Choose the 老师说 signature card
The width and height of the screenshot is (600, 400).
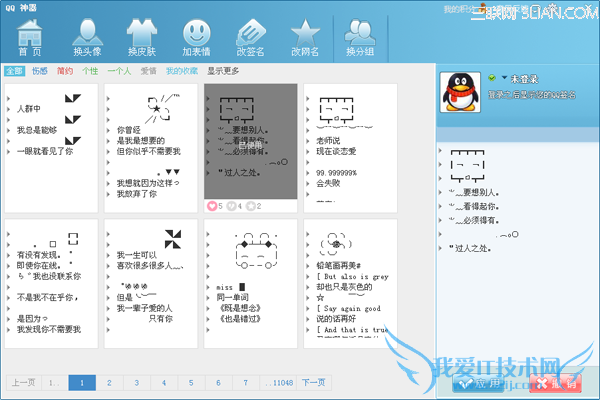click(350, 148)
